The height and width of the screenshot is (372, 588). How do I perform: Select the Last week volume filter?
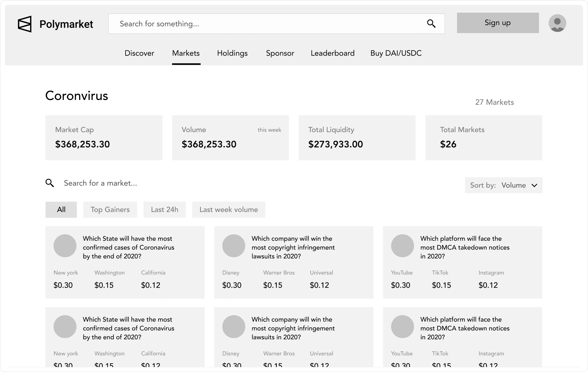click(228, 209)
